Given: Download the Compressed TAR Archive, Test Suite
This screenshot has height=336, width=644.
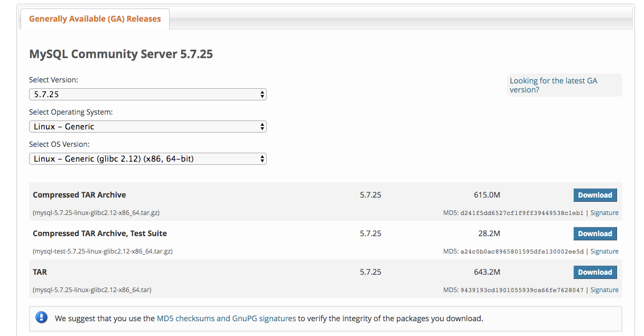Looking at the screenshot, I should [x=595, y=234].
